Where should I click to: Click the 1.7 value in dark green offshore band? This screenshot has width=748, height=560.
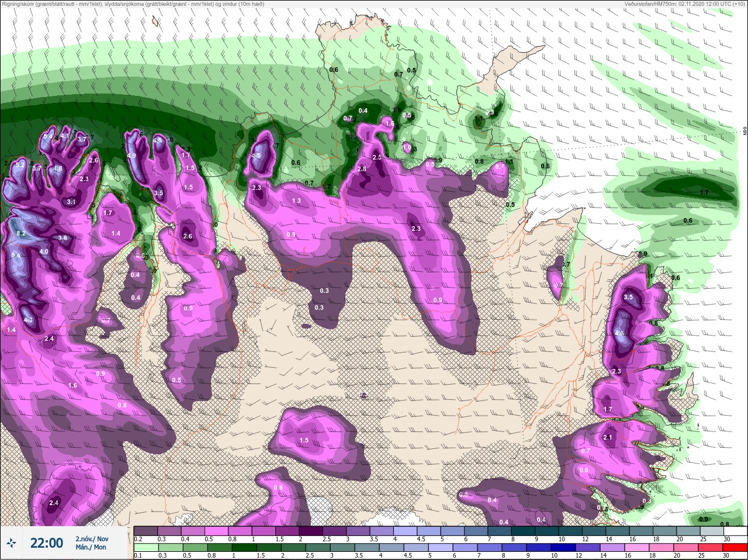pos(704,192)
